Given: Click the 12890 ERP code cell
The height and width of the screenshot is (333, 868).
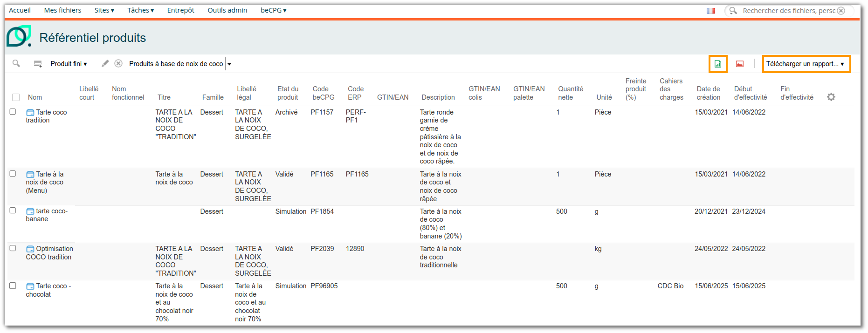Looking at the screenshot, I should tap(355, 249).
